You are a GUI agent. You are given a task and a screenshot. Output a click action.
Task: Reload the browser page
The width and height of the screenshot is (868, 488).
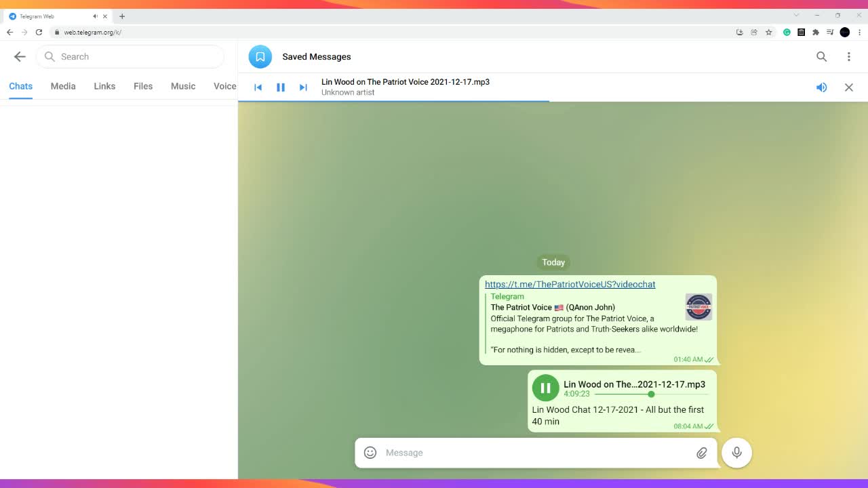[x=39, y=32]
